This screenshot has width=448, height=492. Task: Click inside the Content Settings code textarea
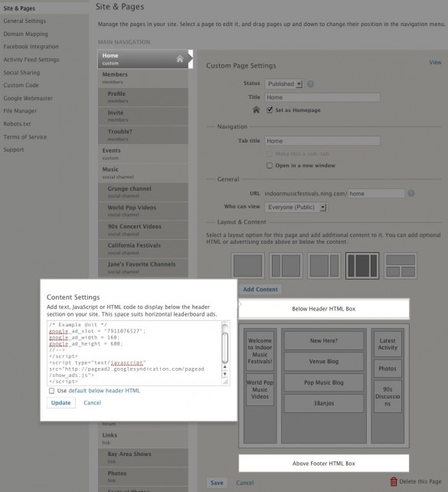134,353
